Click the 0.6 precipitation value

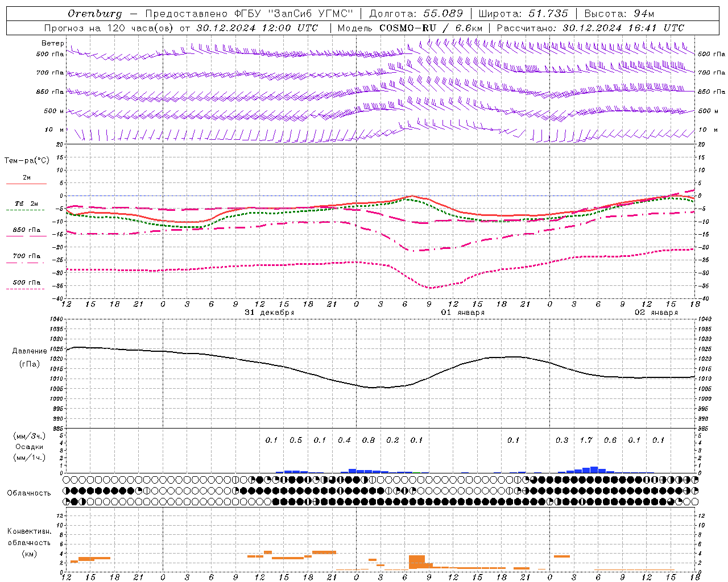[x=610, y=440]
